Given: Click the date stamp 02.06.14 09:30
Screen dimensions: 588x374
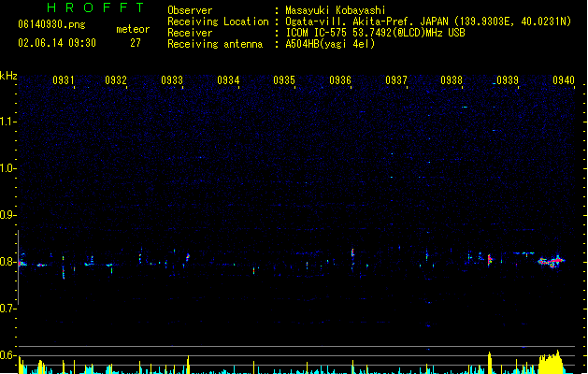Looking at the screenshot, I should [x=57, y=43].
